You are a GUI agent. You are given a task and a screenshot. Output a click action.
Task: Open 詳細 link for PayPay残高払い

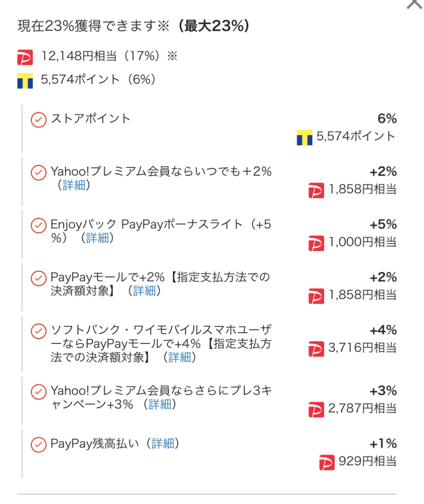pos(163,443)
